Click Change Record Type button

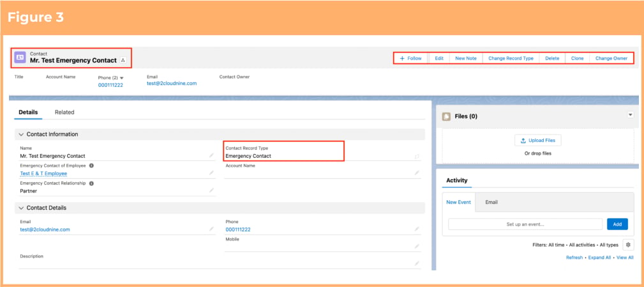(511, 58)
